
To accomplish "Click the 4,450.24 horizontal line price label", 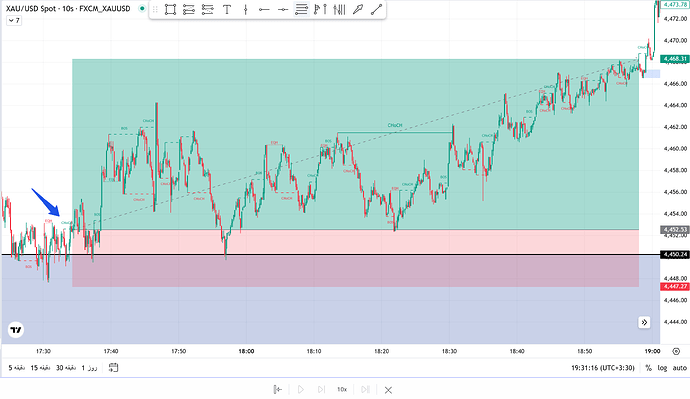I will click(x=675, y=254).
